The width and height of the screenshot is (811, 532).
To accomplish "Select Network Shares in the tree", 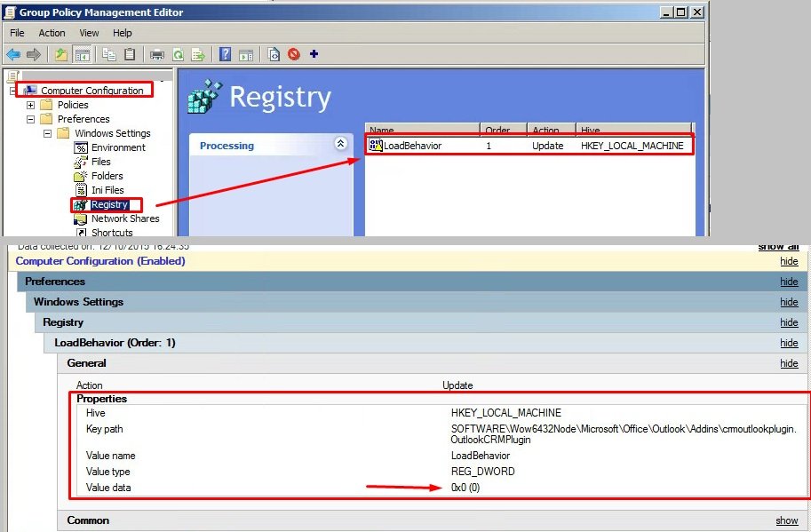I will [125, 218].
